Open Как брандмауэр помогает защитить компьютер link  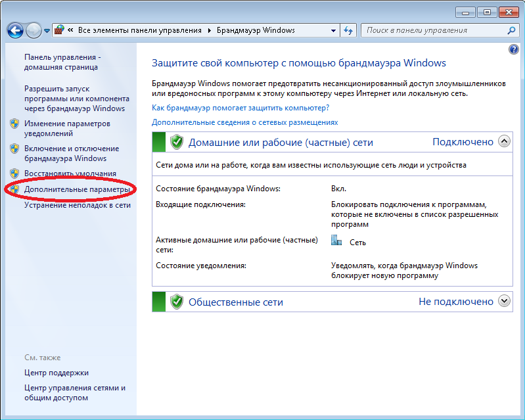click(x=240, y=108)
